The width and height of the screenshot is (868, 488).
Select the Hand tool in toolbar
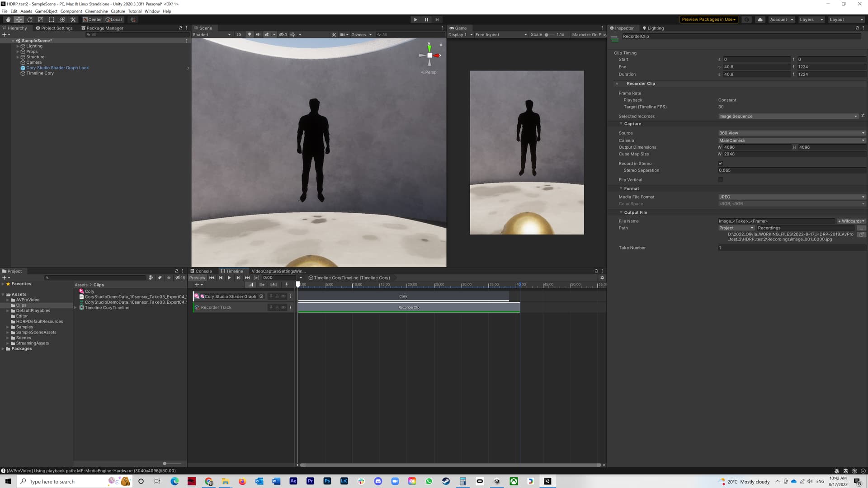[x=8, y=19]
